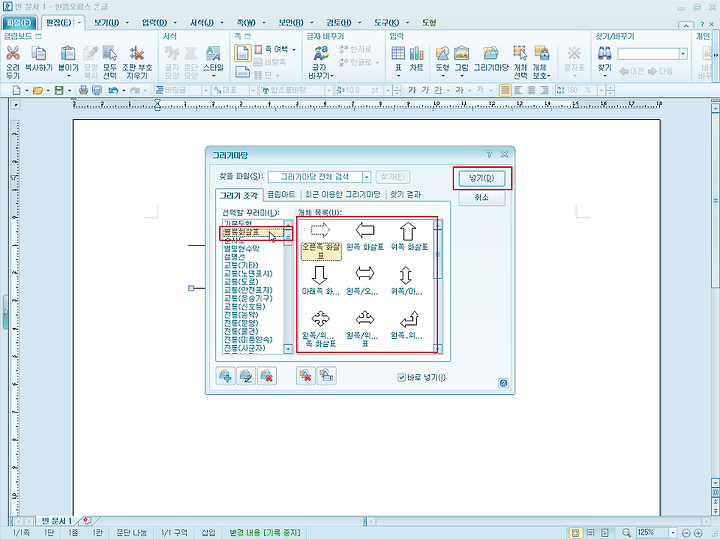Click the 그리기마당 ribbon icon
The width and height of the screenshot is (720, 539).
[491, 53]
